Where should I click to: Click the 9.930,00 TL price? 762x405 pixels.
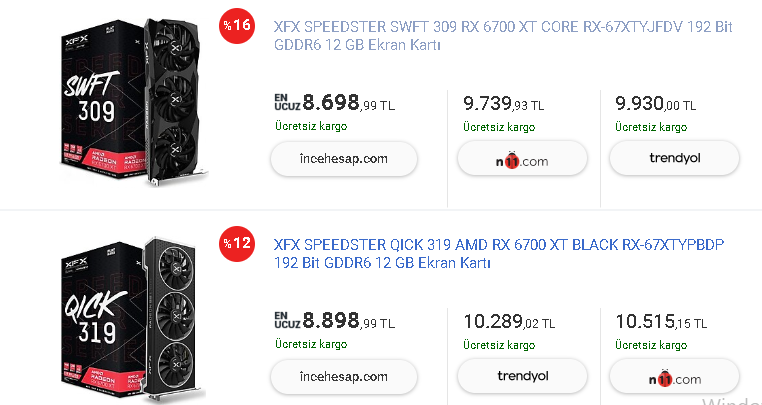pyautogui.click(x=655, y=103)
